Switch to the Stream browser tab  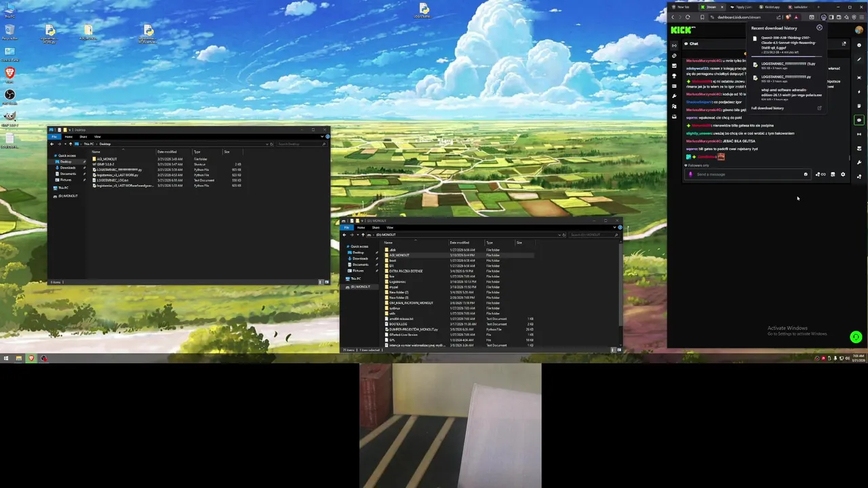pos(711,7)
